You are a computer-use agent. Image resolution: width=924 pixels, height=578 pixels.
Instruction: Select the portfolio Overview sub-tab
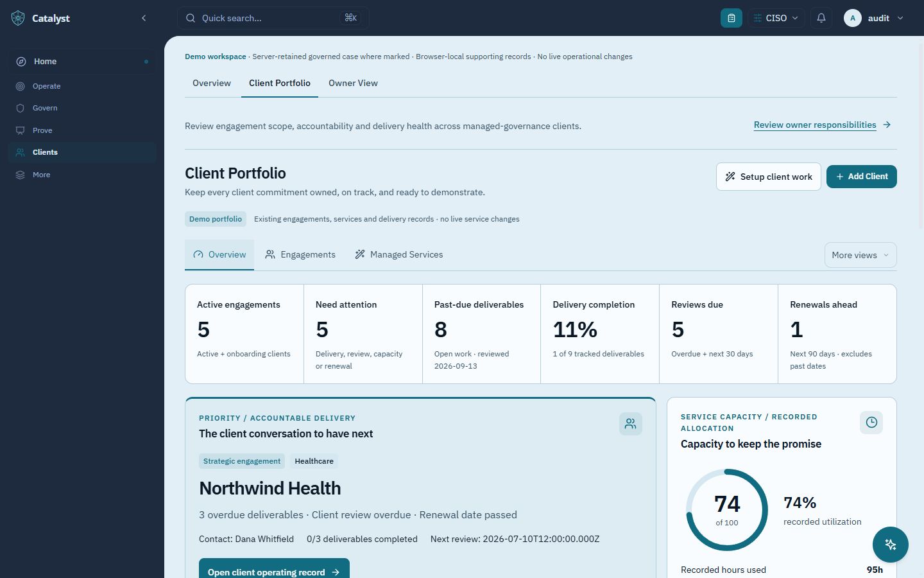[219, 255]
